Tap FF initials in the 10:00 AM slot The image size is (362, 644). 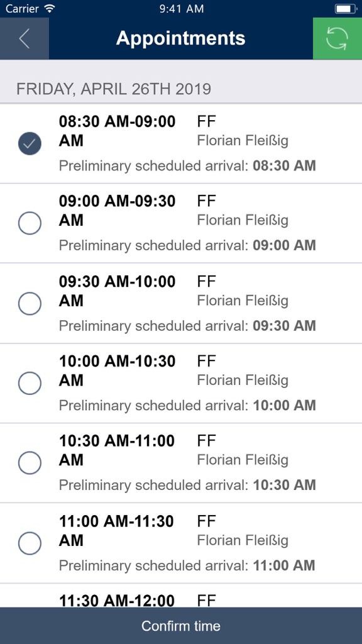point(206,362)
